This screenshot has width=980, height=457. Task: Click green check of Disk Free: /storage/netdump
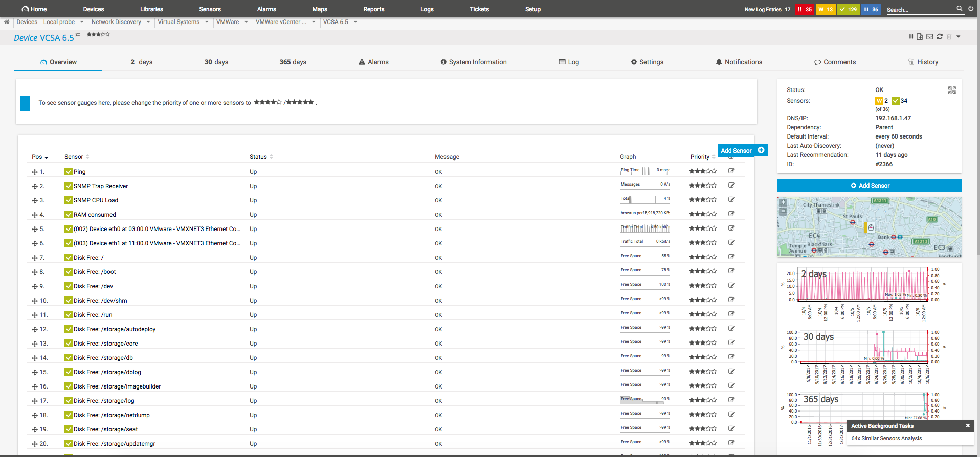click(69, 415)
